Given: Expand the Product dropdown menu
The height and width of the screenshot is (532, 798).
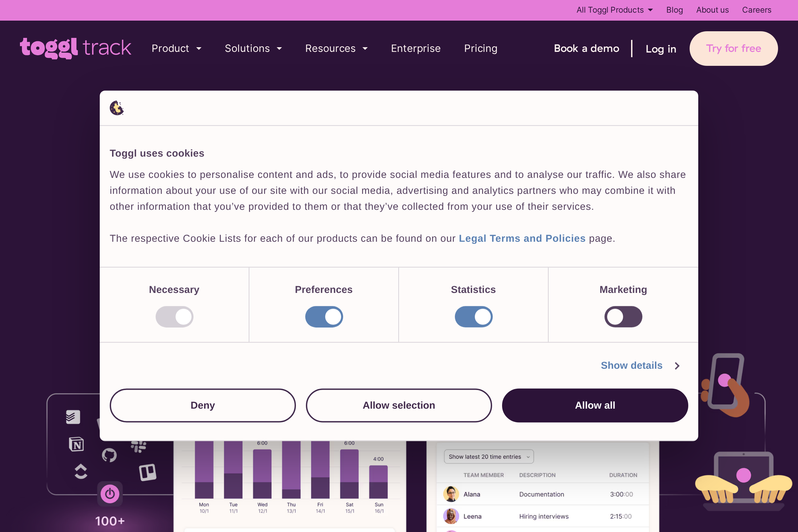Looking at the screenshot, I should [x=177, y=49].
